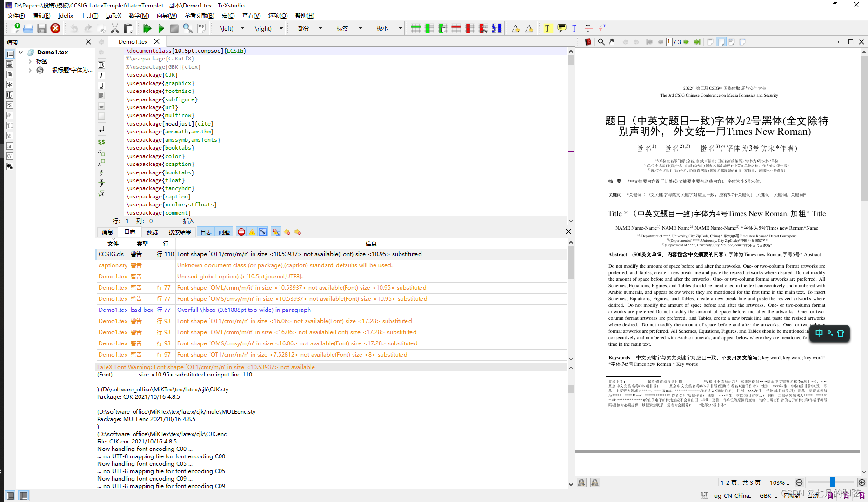Toggle error display in the log panel
The height and width of the screenshot is (502, 868).
point(241,231)
